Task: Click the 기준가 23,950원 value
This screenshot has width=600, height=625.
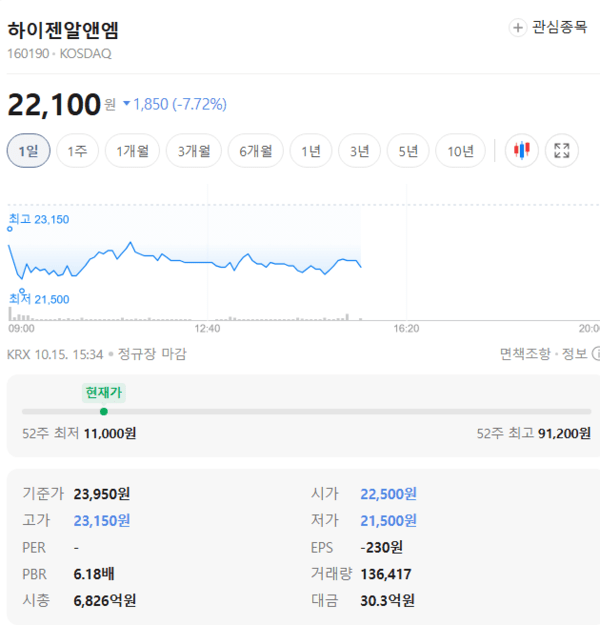Action: pyautogui.click(x=102, y=494)
